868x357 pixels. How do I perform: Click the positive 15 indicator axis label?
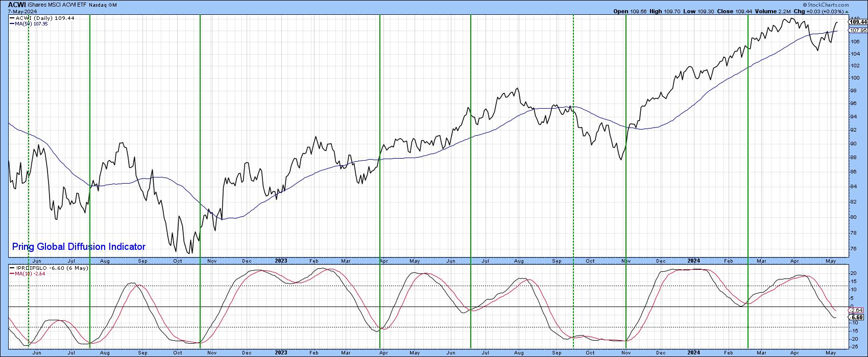point(853,282)
